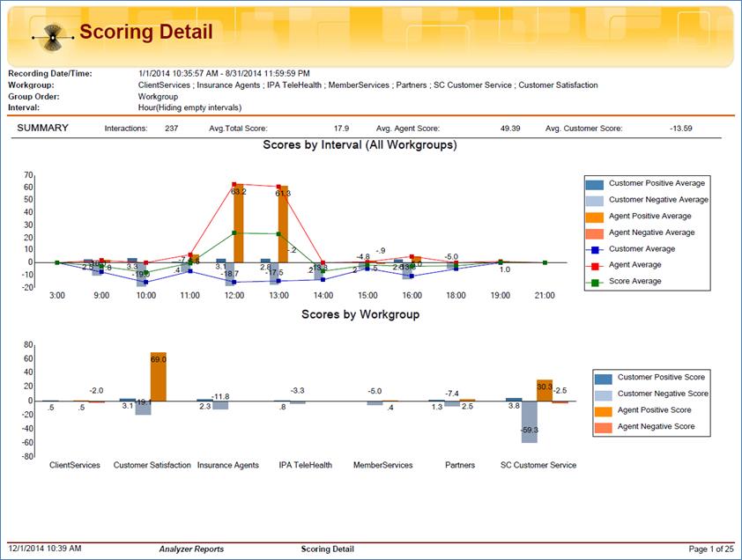Click the 14:00 interval axis label

pyautogui.click(x=323, y=296)
